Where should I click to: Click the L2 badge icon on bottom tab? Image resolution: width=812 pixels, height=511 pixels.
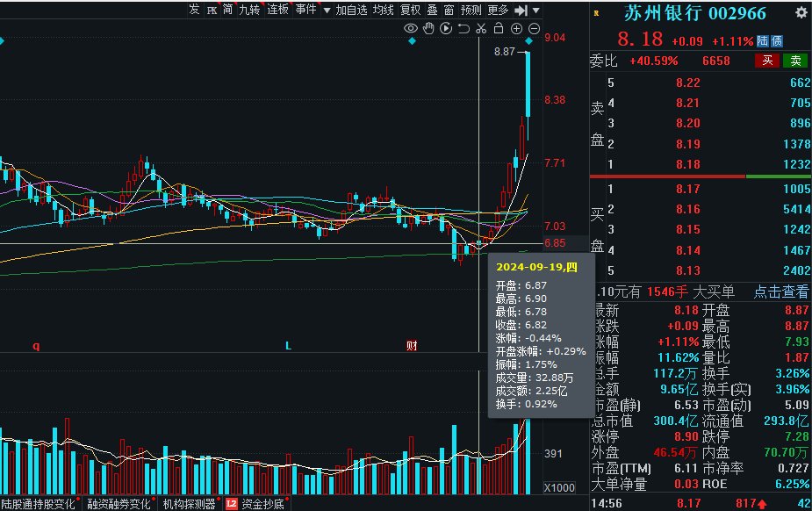point(232,504)
